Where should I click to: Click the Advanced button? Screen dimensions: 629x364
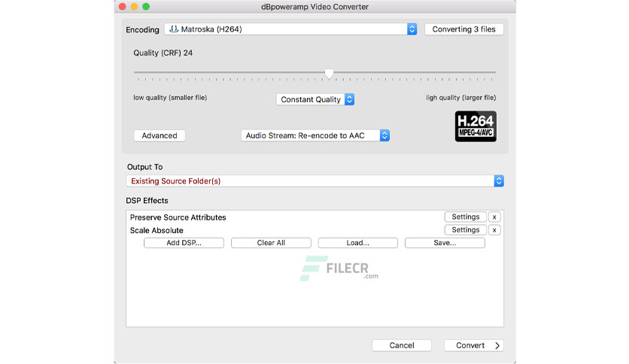[x=160, y=135]
